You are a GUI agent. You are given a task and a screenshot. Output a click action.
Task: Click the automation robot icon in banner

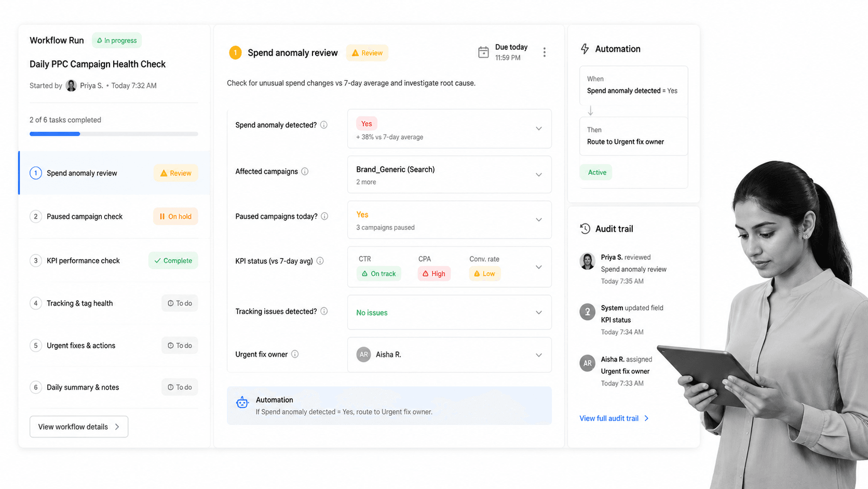242,403
